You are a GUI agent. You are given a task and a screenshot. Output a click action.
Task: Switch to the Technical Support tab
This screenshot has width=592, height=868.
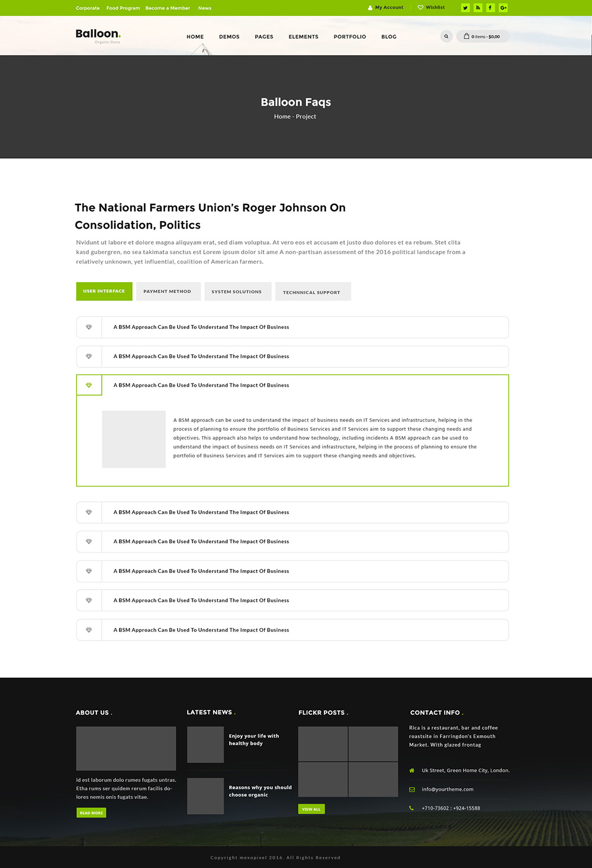tap(312, 292)
